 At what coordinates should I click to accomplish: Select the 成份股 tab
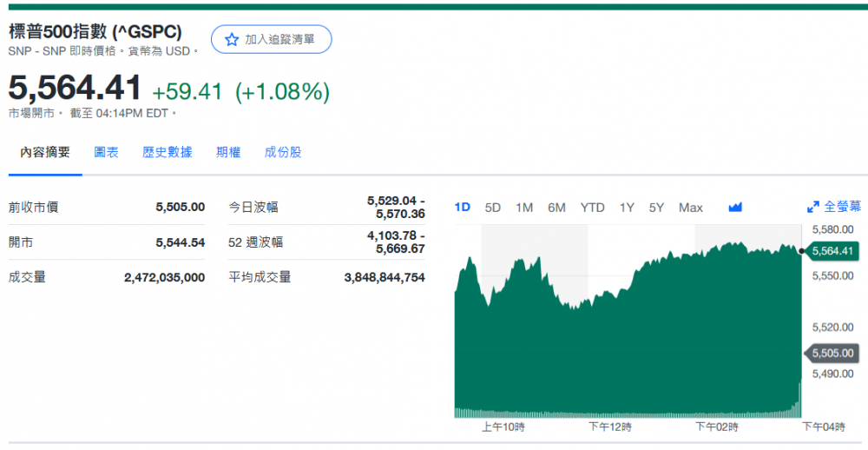[x=283, y=152]
